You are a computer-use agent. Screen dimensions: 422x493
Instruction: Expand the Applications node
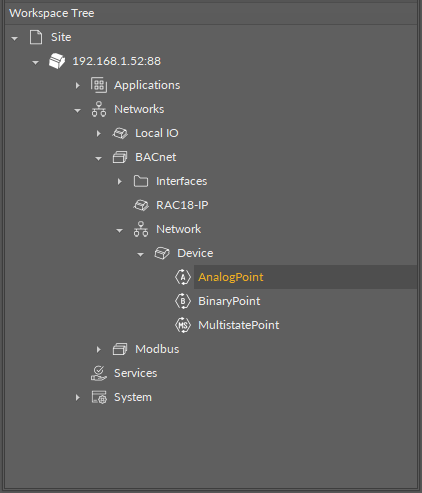coord(77,85)
